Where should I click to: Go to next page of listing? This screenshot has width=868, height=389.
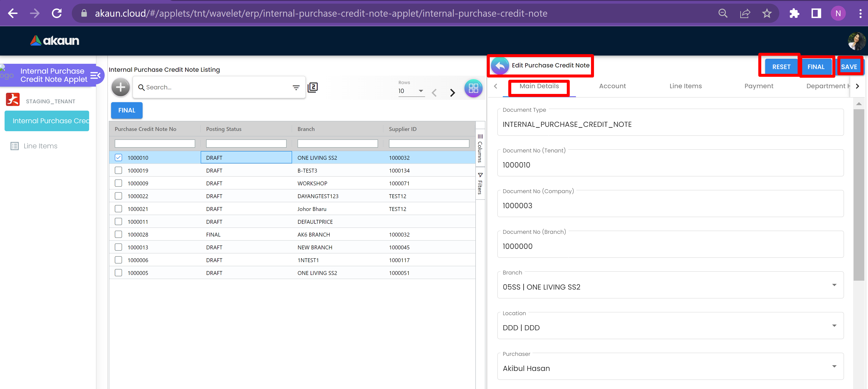point(452,93)
